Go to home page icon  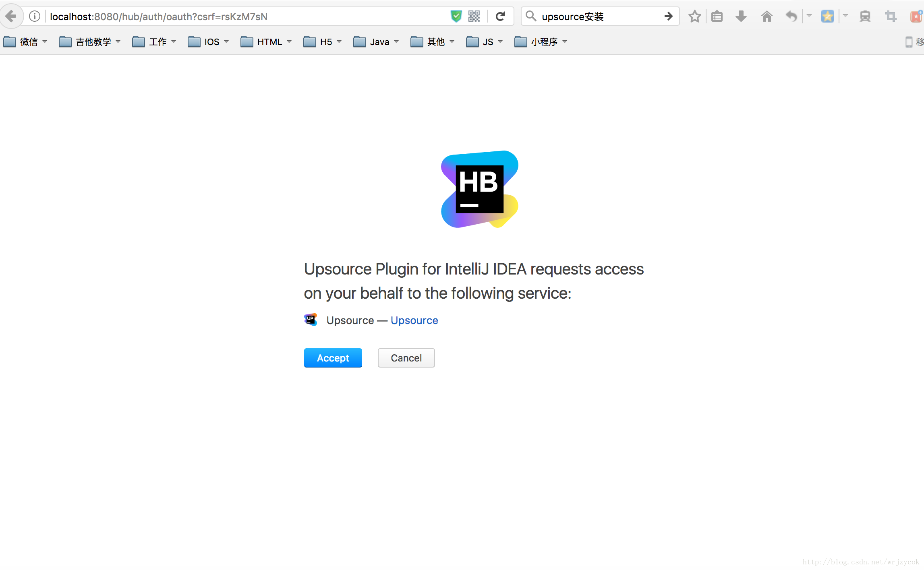pos(767,17)
